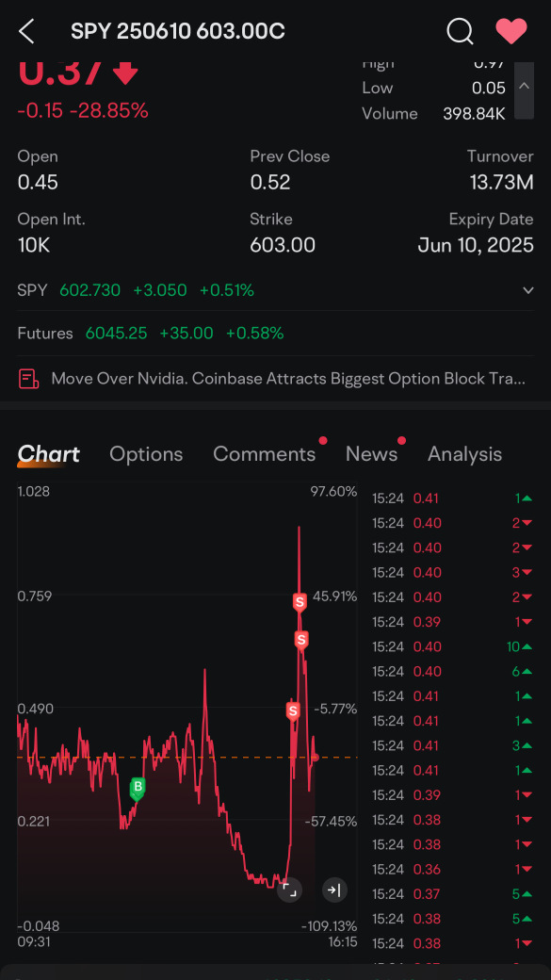Tap the Low value 0.05
The width and height of the screenshot is (551, 980).
(x=489, y=89)
